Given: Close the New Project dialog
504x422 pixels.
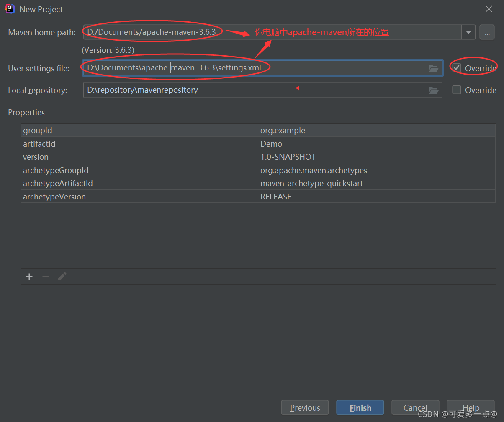Looking at the screenshot, I should point(489,9).
